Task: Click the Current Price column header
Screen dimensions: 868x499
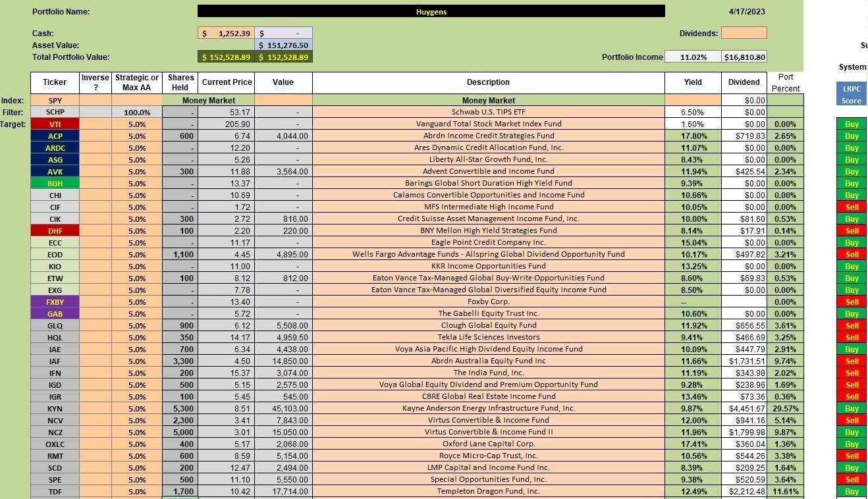Action: coord(227,82)
